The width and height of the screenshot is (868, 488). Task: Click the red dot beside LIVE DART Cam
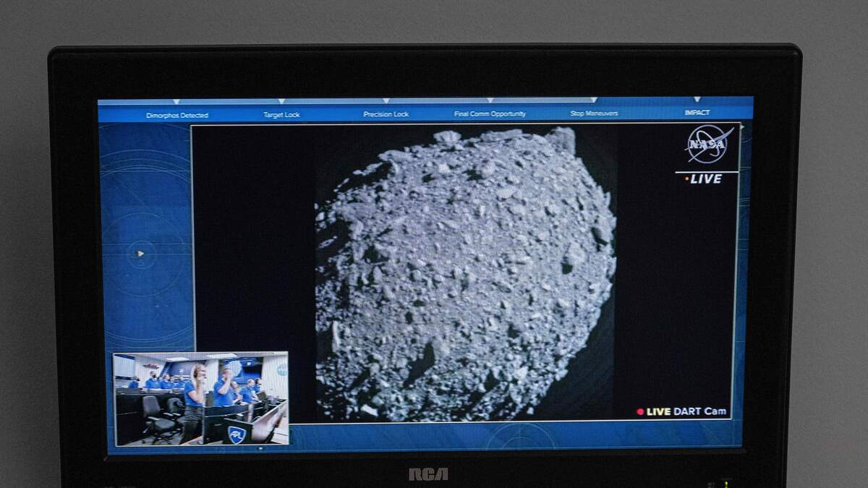[640, 412]
